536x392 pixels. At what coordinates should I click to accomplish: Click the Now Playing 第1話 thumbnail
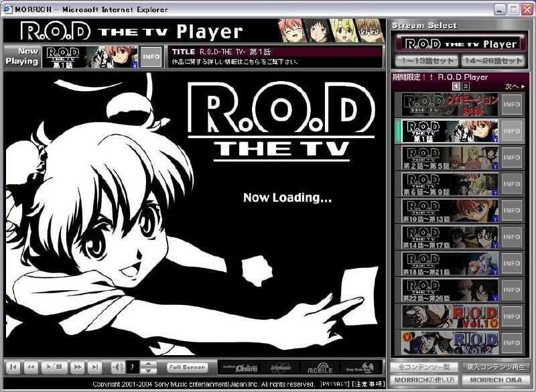(90, 57)
